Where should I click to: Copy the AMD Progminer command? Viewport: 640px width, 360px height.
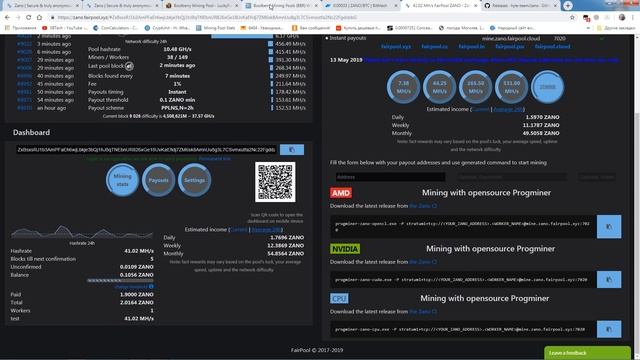coord(609,227)
